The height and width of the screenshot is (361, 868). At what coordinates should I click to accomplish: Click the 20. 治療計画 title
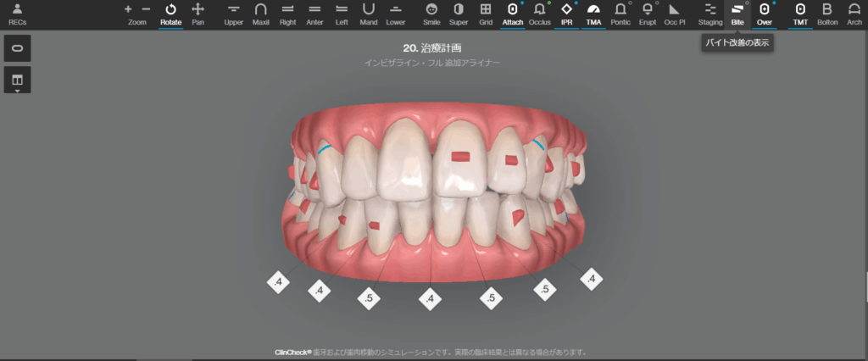pos(432,48)
